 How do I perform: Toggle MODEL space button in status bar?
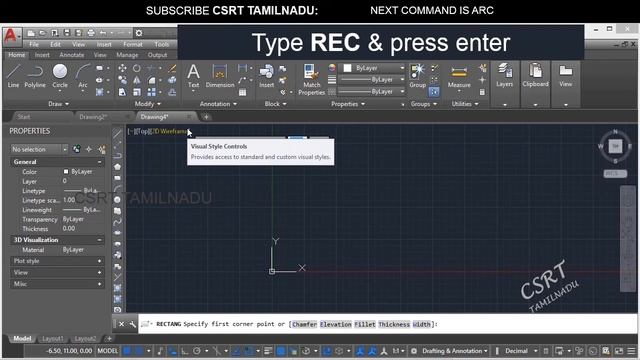pos(107,351)
